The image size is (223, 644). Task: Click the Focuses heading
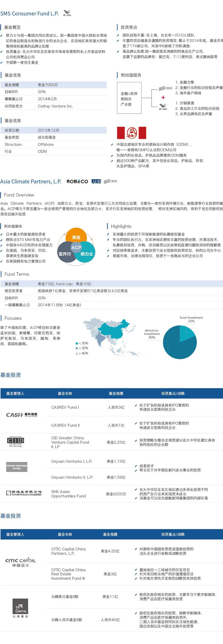(13, 318)
